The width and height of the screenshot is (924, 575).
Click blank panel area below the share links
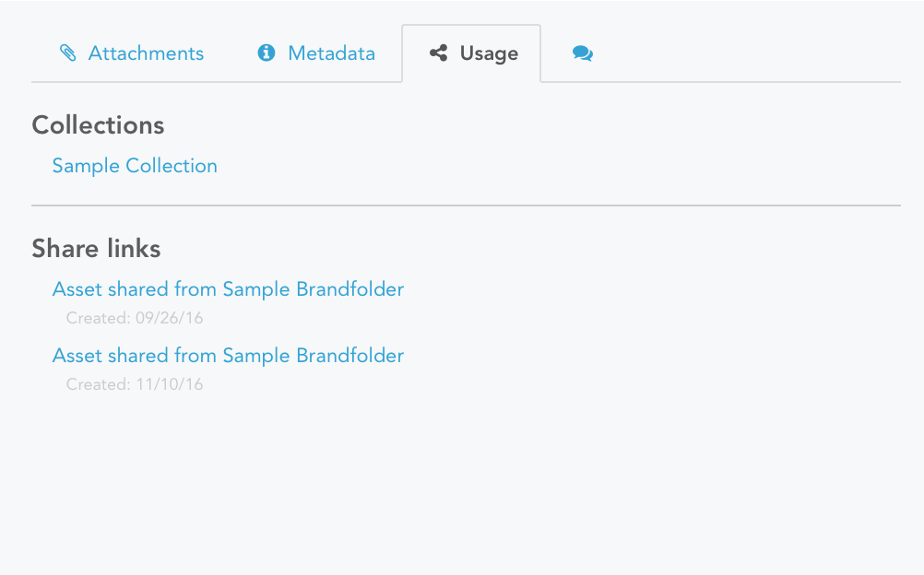pos(466,483)
